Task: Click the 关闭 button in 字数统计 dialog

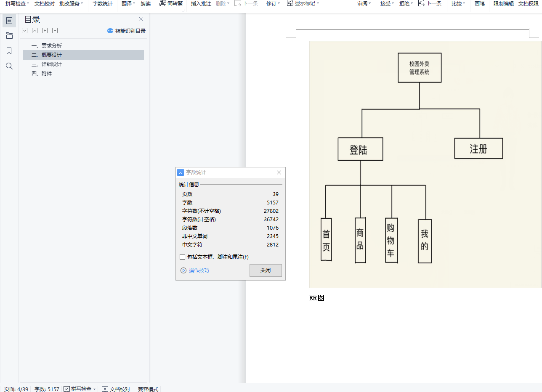Action: 266,270
